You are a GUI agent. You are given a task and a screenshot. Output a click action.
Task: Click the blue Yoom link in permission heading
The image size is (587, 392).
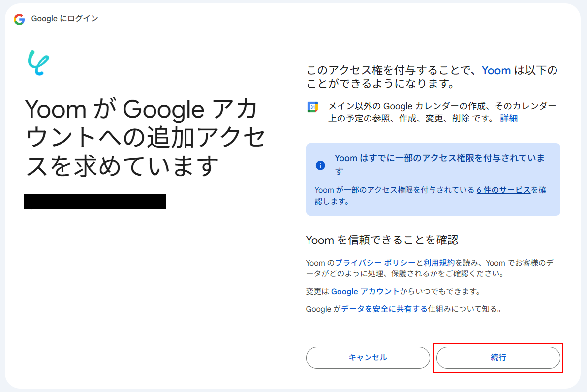pos(496,71)
